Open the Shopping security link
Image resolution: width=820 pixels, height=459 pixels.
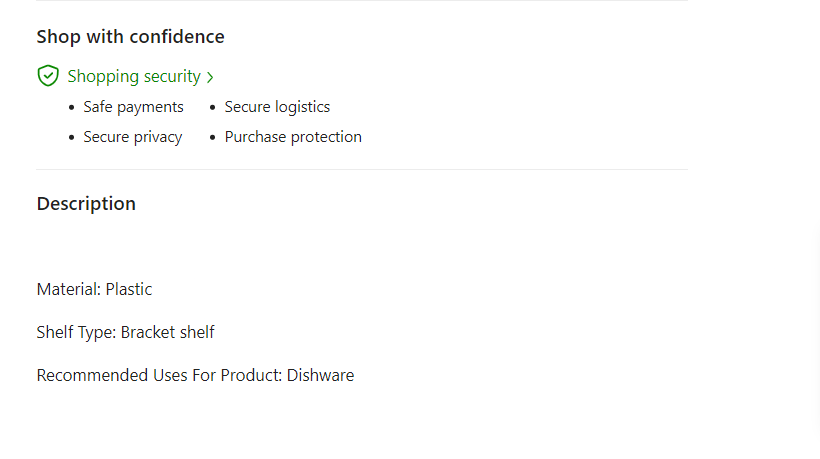pos(134,76)
